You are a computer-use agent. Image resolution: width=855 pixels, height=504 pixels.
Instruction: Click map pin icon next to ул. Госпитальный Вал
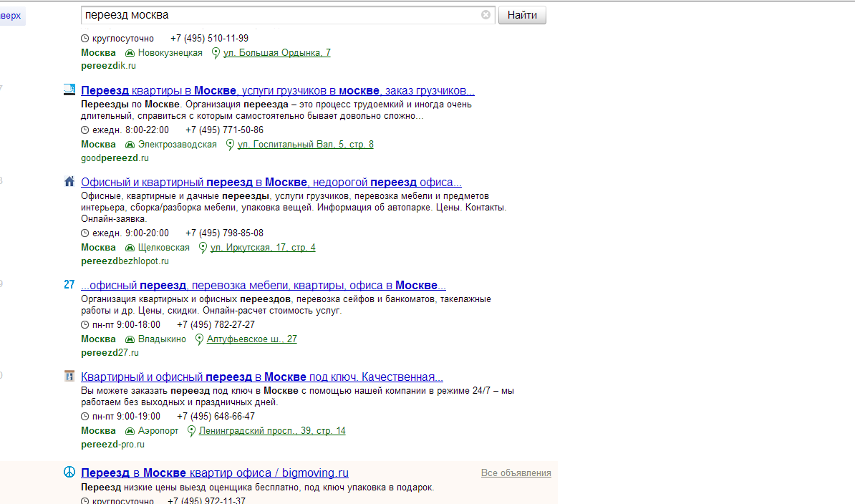[230, 145]
